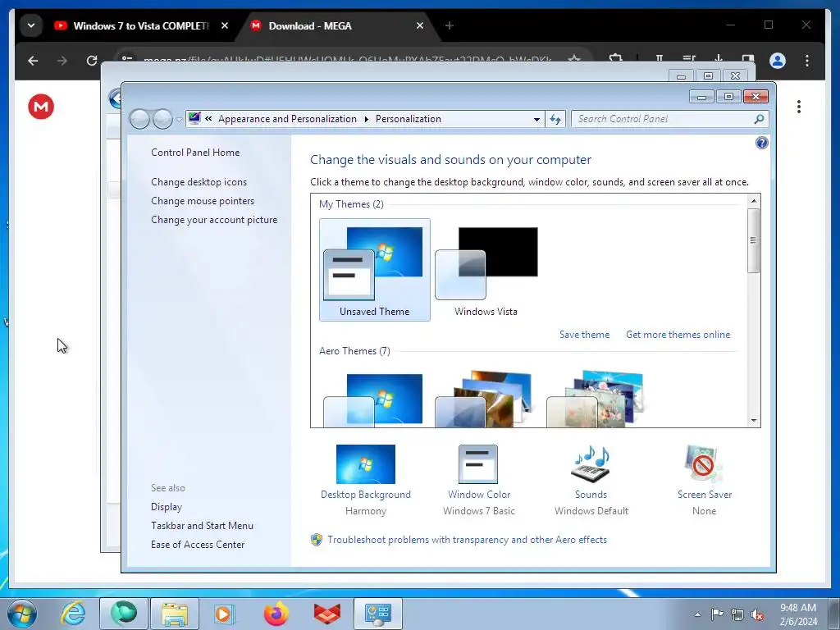Open MEGA page three-dot options menu
The image size is (840, 630).
point(798,107)
